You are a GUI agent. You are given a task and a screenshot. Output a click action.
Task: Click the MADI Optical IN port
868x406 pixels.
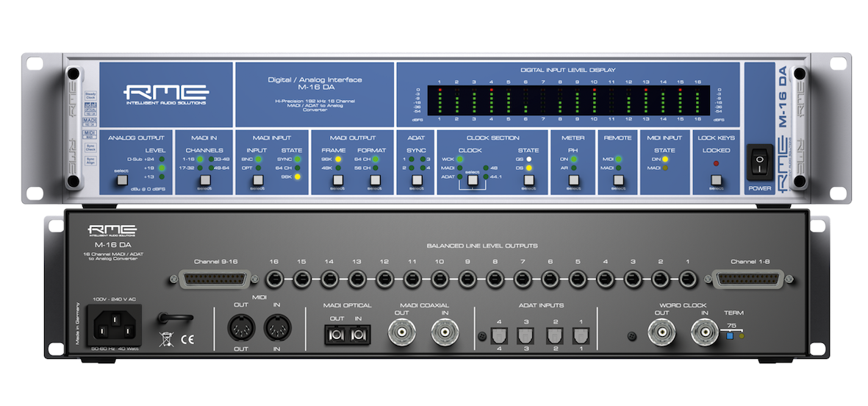[x=357, y=334]
